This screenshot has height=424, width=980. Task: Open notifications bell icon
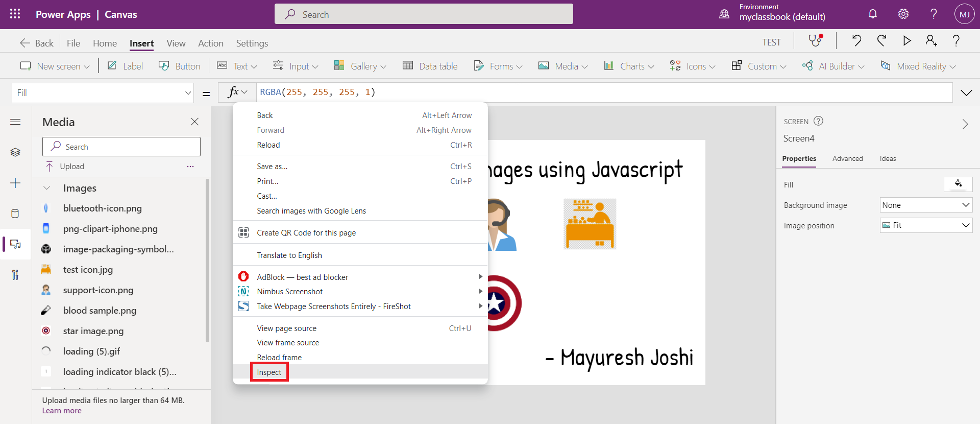[x=873, y=14]
